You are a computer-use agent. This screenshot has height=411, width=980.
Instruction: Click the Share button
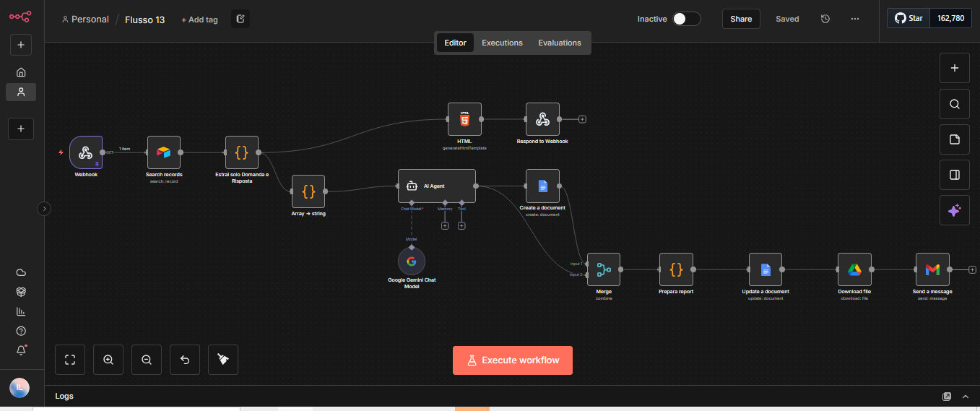[x=741, y=19]
